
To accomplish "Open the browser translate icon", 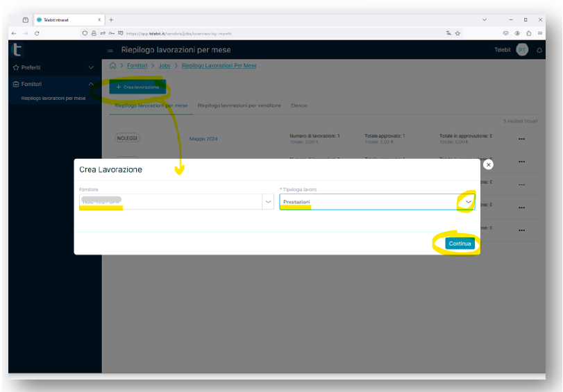I will [448, 33].
